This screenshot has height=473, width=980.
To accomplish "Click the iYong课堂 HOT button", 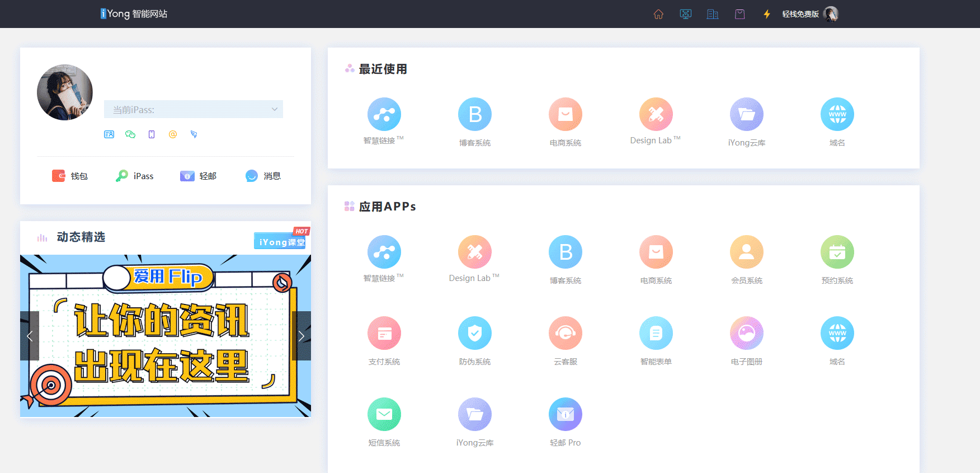I will click(282, 241).
